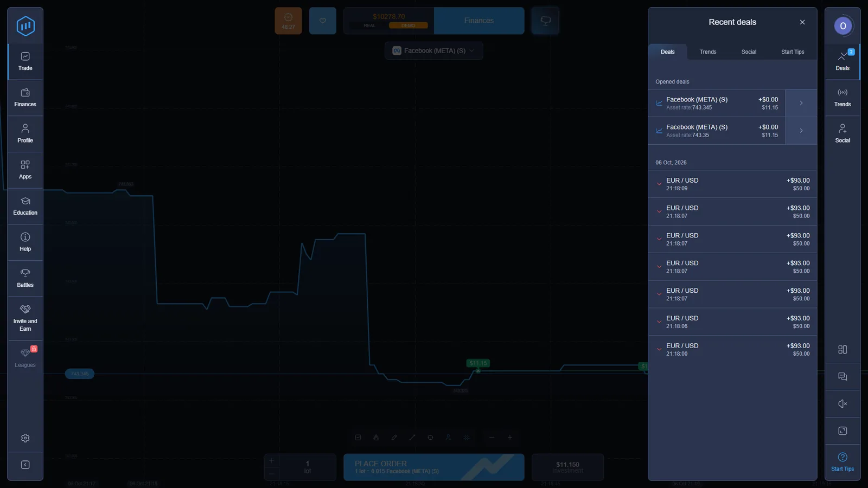Viewport: 868px width, 488px height.
Task: Open Social in the right rail
Action: [843, 134]
